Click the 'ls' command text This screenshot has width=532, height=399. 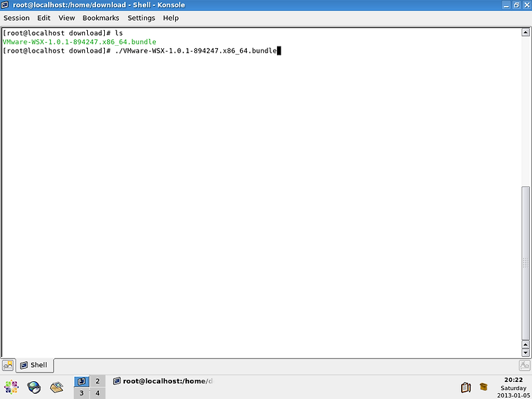119,33
